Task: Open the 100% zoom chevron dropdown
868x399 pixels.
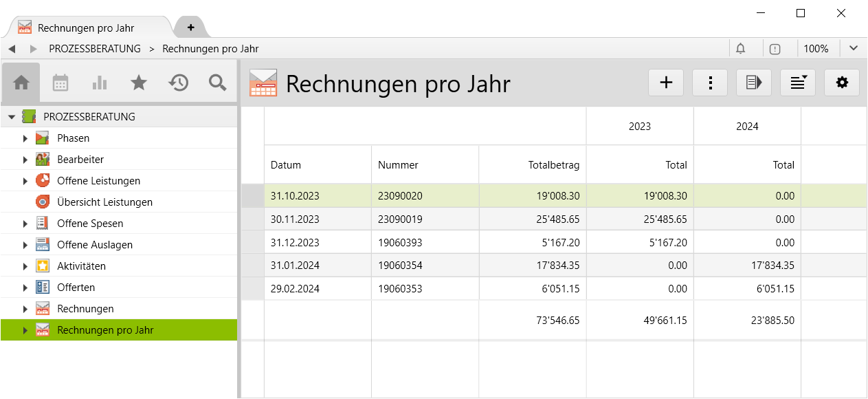Action: click(x=854, y=49)
